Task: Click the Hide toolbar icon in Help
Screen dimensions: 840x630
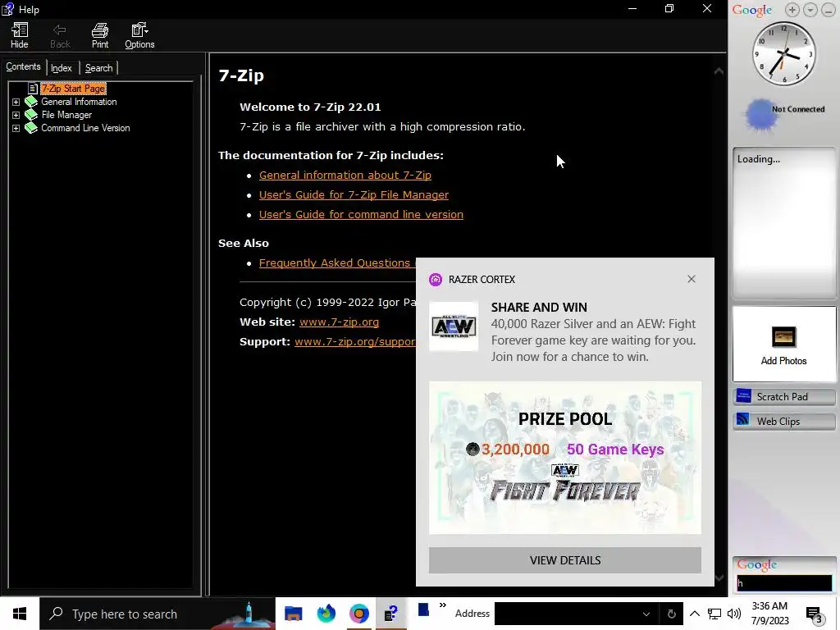Action: (x=20, y=35)
